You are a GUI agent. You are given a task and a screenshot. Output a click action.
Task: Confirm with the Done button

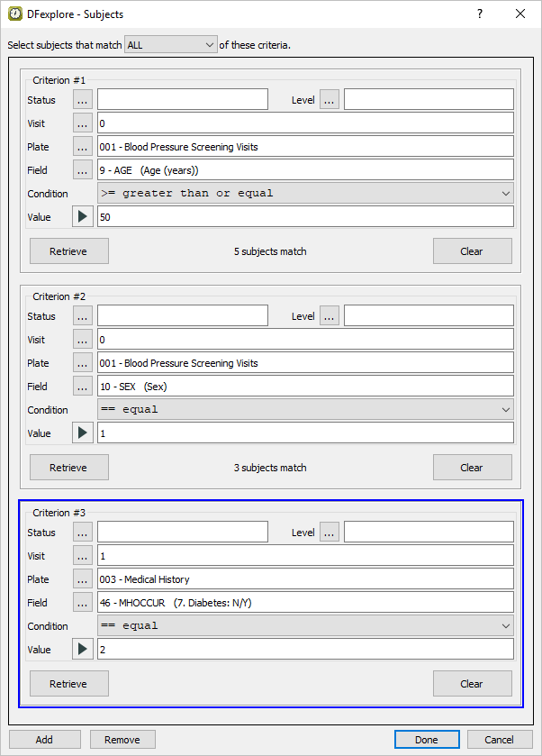(x=427, y=740)
